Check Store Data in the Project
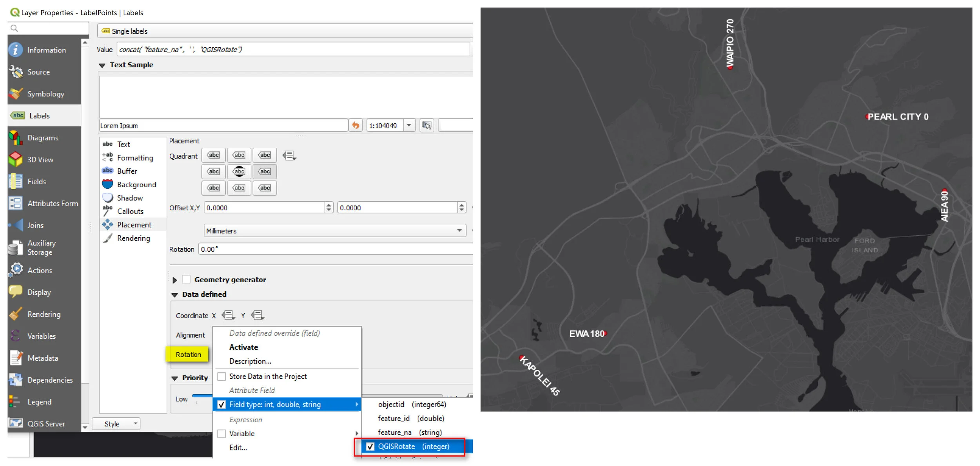 point(222,377)
